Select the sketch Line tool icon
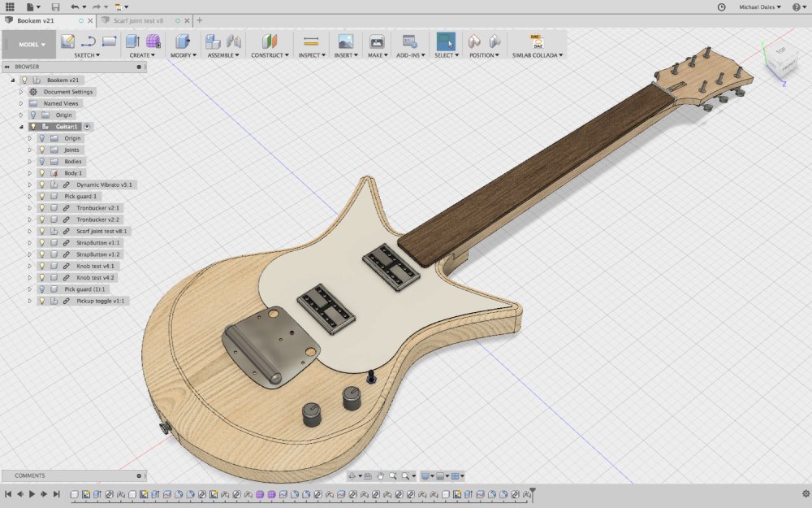Viewport: 812px width, 508px height. tap(88, 41)
